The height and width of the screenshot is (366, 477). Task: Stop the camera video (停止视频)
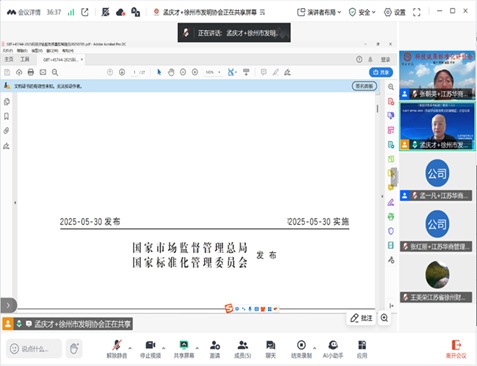[x=150, y=349]
